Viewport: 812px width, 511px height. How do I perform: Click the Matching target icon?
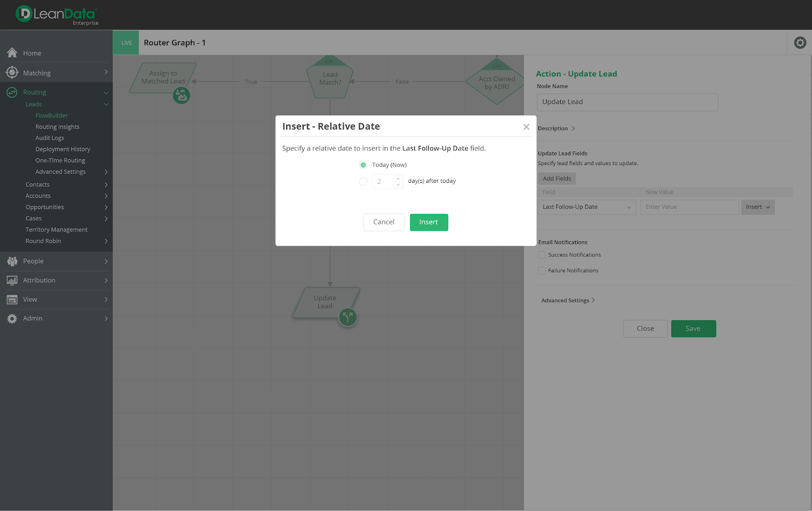point(12,73)
